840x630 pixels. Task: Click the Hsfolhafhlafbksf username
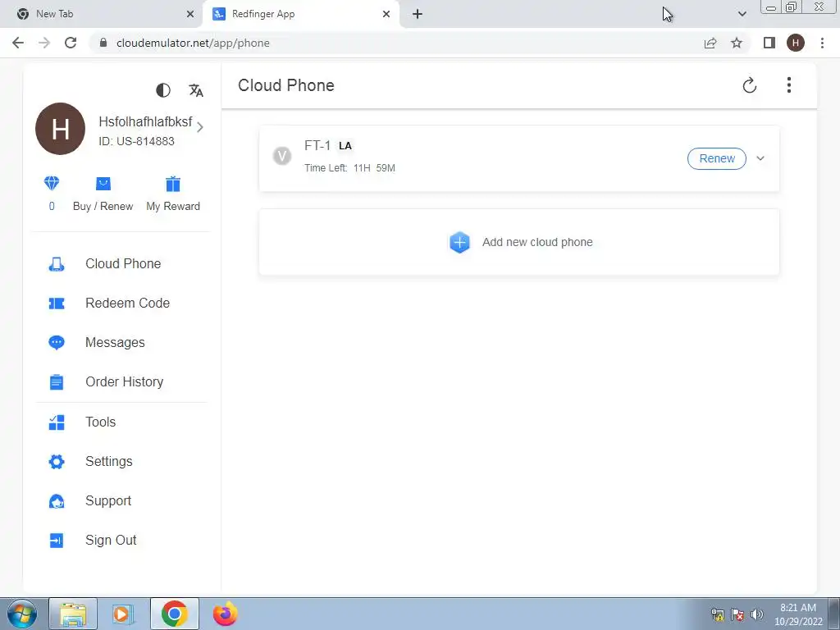click(145, 121)
